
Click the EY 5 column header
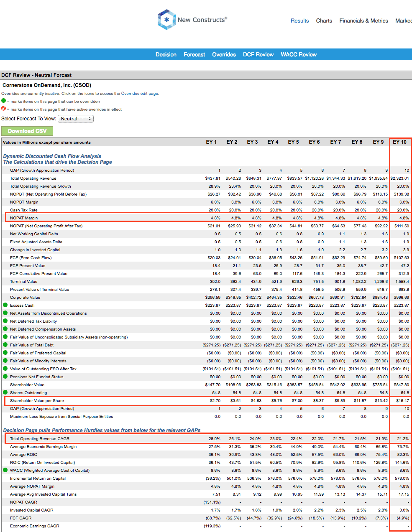pos(293,142)
